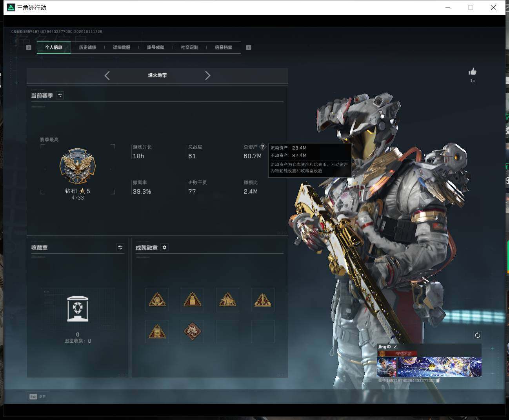The height and width of the screenshot is (420, 509).
Task: Open the 账号成就 tab
Action: point(156,47)
